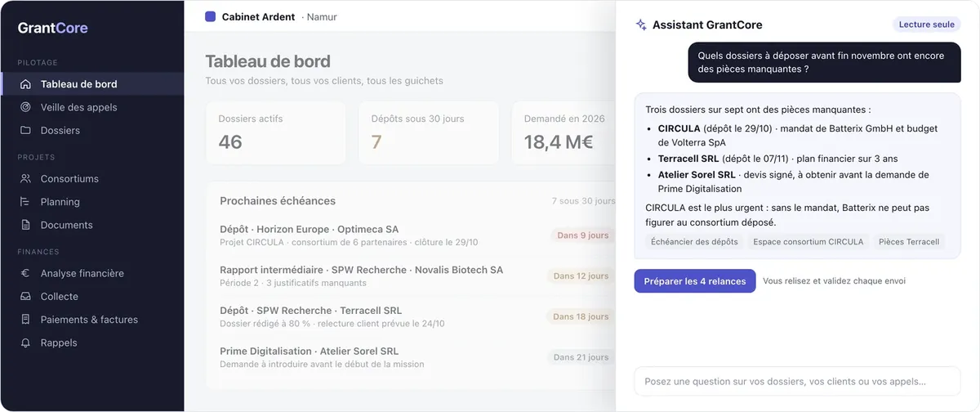This screenshot has width=980, height=412.
Task: Click the Documents file icon
Action: pyautogui.click(x=25, y=225)
